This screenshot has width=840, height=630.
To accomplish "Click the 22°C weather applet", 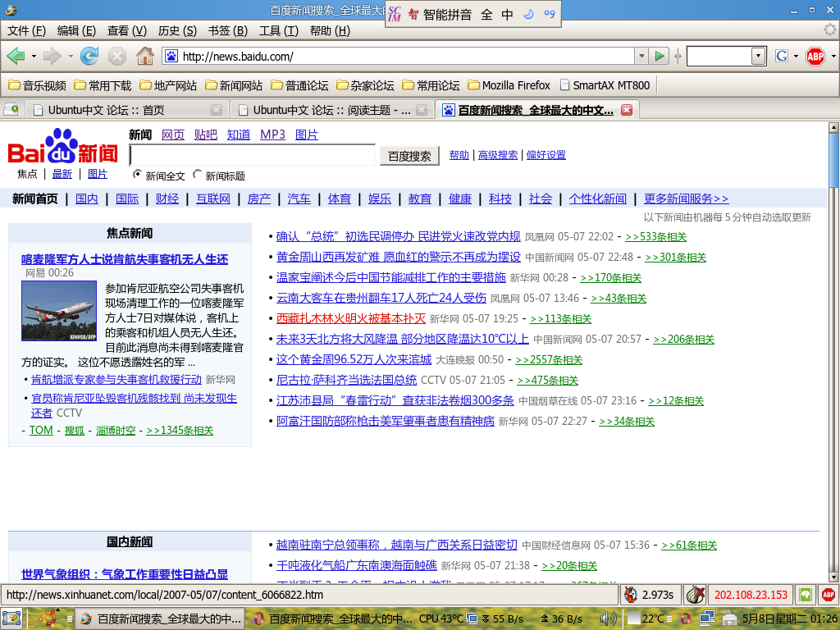I will 646,619.
